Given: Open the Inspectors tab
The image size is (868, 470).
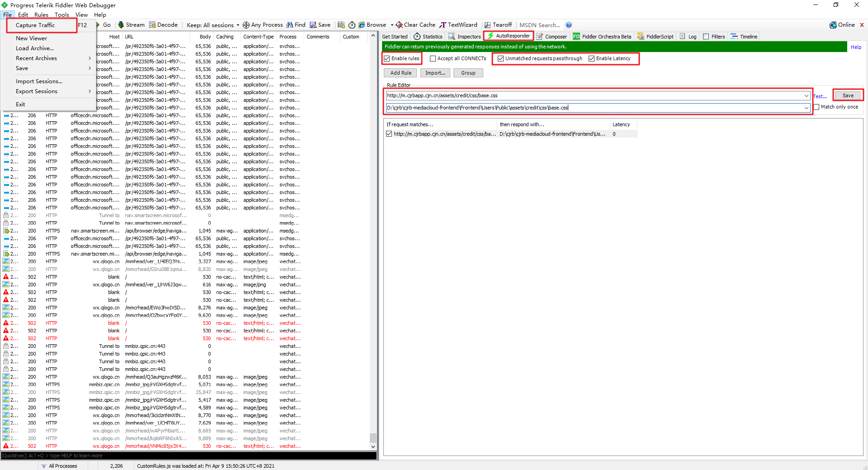Looking at the screenshot, I should coord(464,37).
